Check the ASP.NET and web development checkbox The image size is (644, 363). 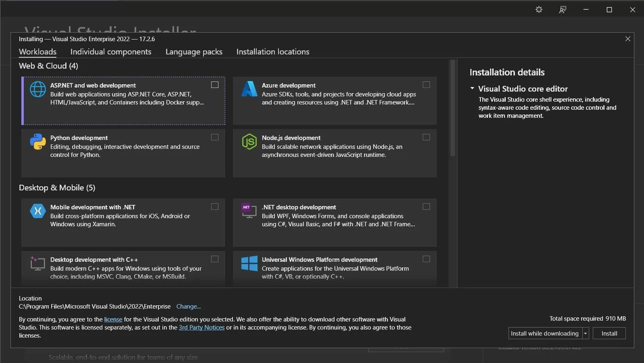[215, 85]
